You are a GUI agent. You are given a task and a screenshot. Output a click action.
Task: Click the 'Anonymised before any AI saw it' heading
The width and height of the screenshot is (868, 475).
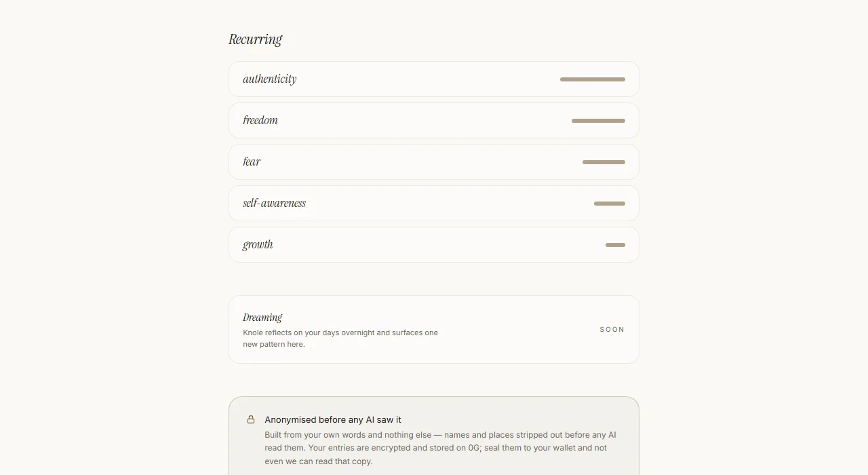click(x=333, y=419)
